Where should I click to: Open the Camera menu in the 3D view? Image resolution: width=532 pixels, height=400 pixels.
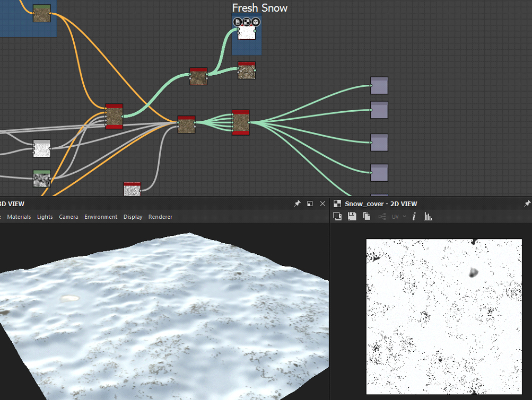68,217
